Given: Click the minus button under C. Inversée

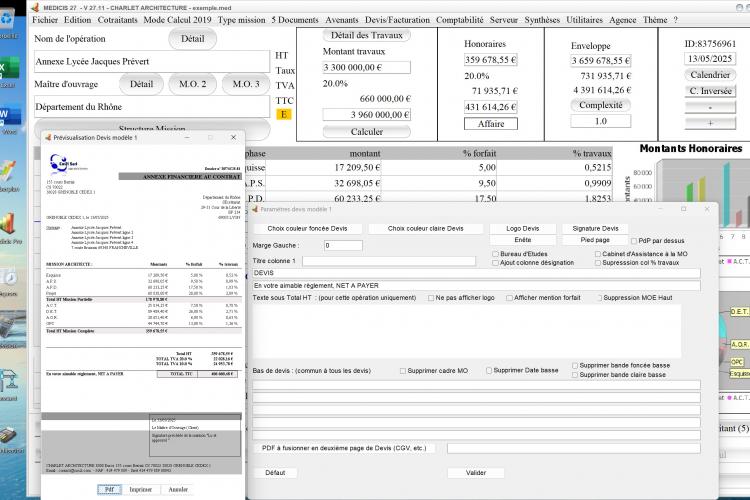Looking at the screenshot, I should coord(710,107).
